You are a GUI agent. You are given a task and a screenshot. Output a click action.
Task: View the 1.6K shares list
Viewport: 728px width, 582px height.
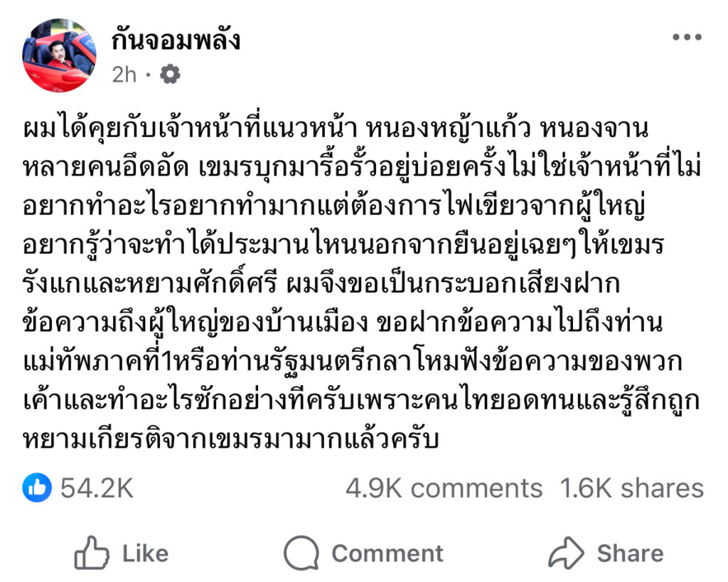631,488
